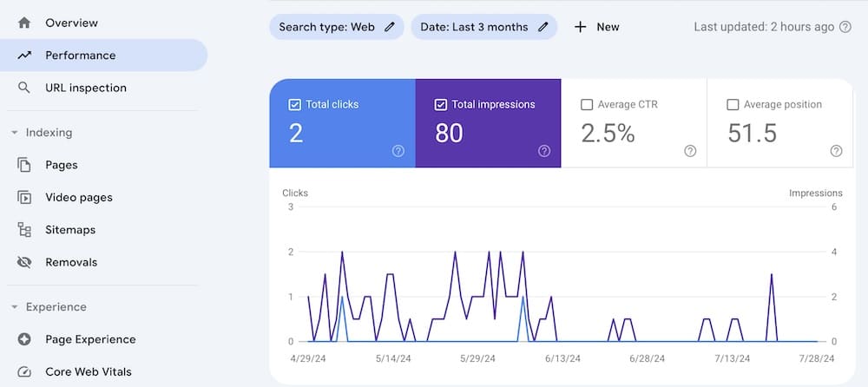Click the URL inspection magnifier icon
Image resolution: width=868 pixels, height=387 pixels.
(24, 88)
